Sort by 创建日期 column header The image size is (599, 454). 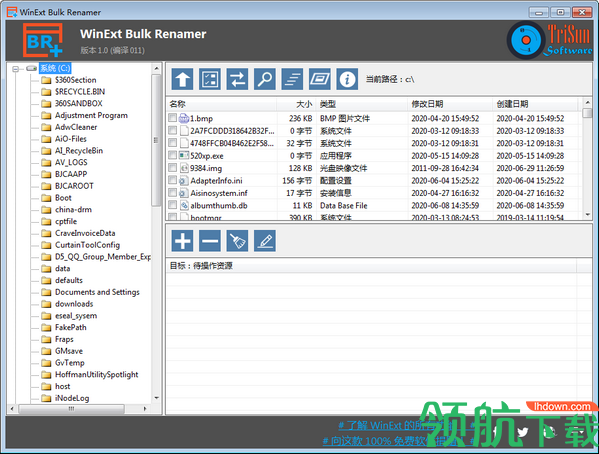535,104
